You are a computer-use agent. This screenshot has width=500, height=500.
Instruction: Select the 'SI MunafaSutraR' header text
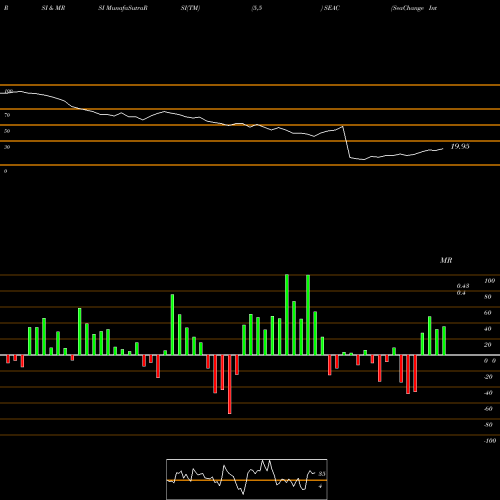point(123,8)
